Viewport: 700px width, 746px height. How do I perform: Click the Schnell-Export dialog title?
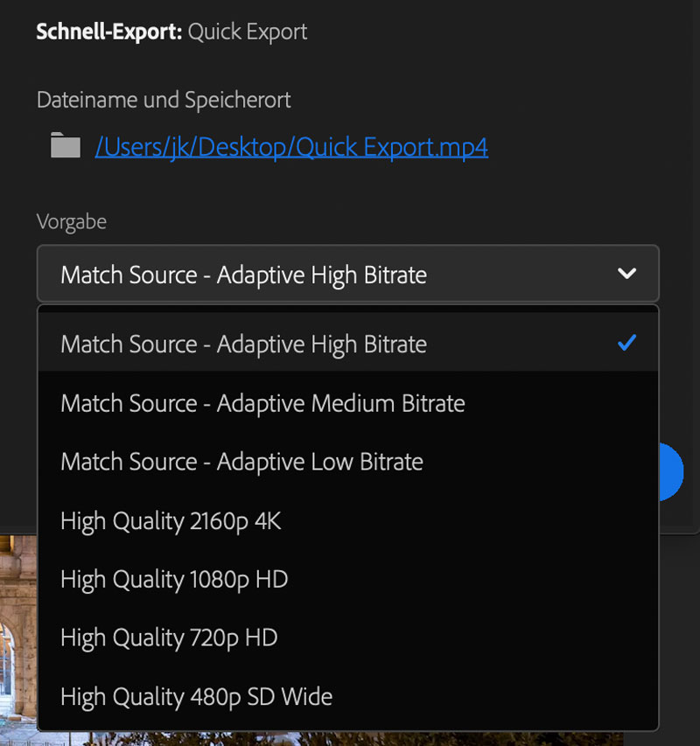171,31
